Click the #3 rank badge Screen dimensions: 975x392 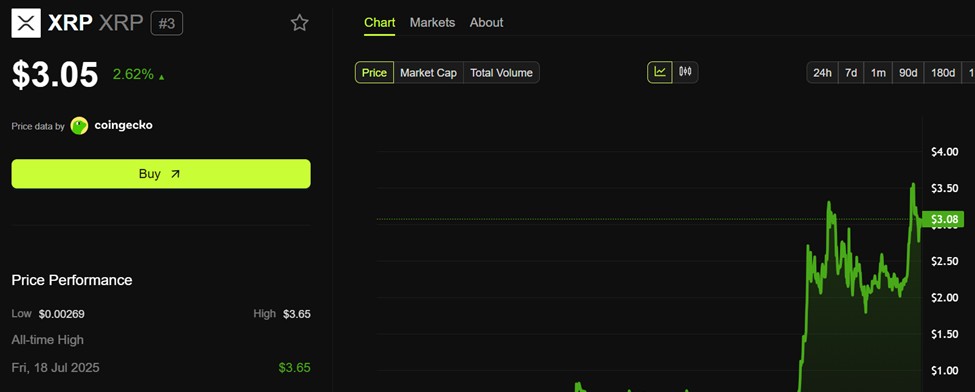click(x=167, y=23)
